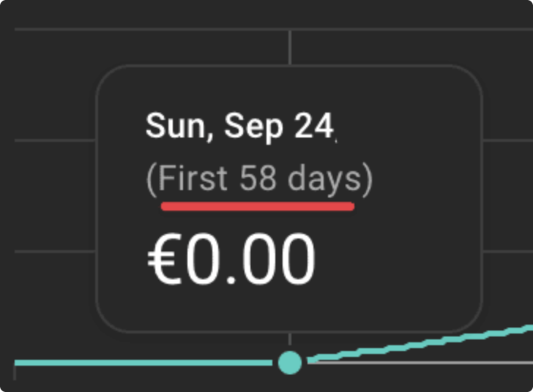Image resolution: width=533 pixels, height=392 pixels.
Task: Click the number 58 in the tooltip
Action: click(257, 179)
